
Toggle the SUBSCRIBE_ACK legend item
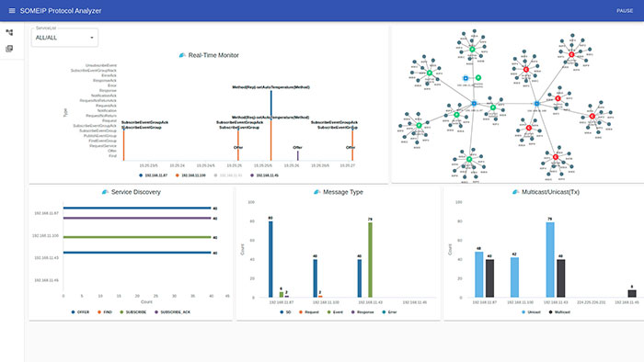[x=173, y=312]
